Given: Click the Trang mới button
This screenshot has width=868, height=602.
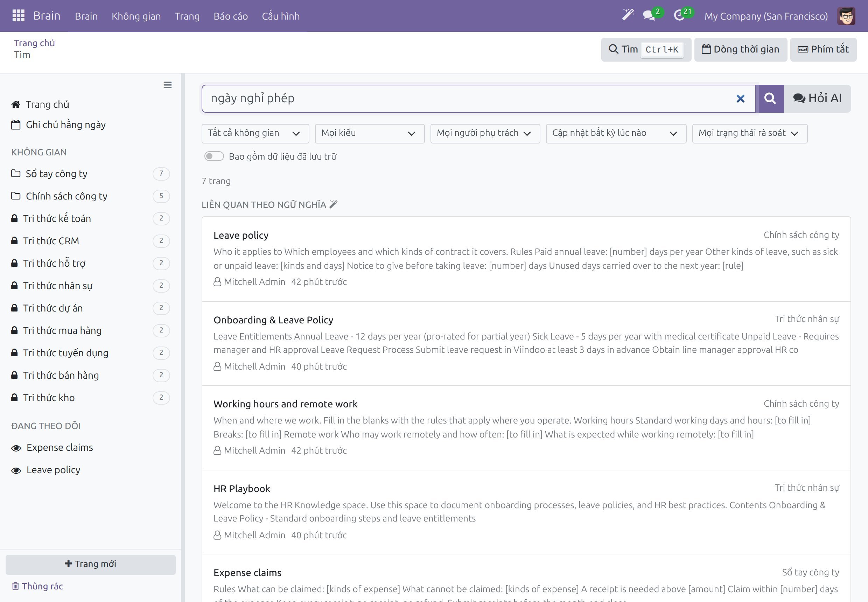Looking at the screenshot, I should pos(91,564).
